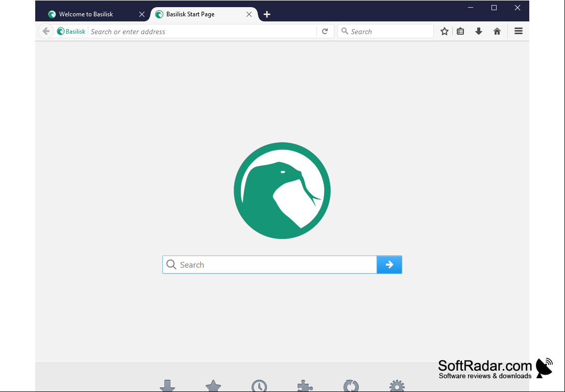Click the magnifier icon in toolbar search
565x392 pixels.
coord(345,31)
